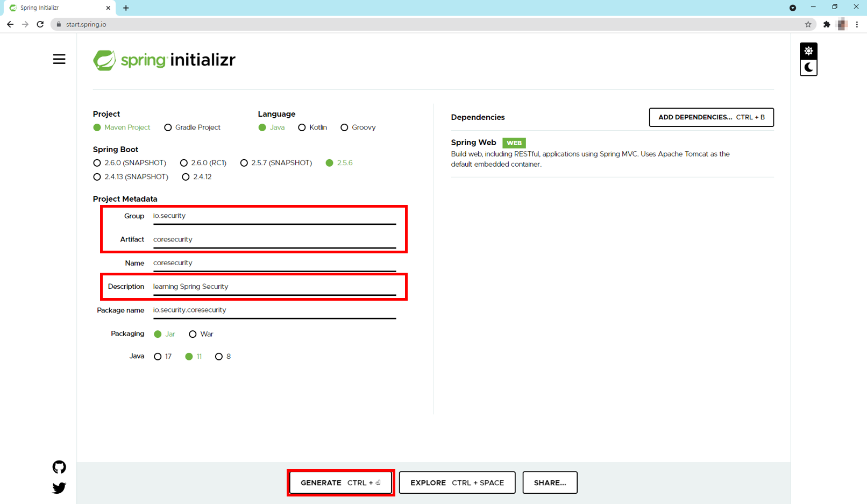Select Spring Boot 2.5.7 (SNAPSHOT)
The height and width of the screenshot is (504, 867).
tap(276, 163)
